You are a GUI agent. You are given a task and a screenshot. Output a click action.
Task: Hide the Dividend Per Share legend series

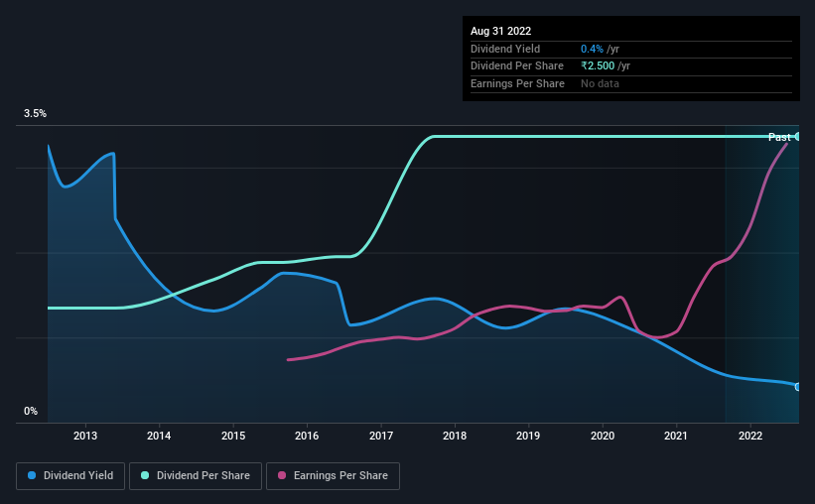[x=196, y=476]
